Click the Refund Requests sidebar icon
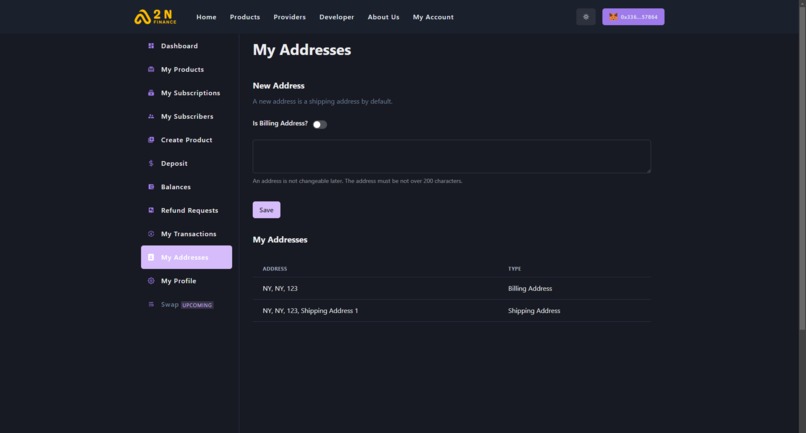The width and height of the screenshot is (806, 433). pos(151,210)
